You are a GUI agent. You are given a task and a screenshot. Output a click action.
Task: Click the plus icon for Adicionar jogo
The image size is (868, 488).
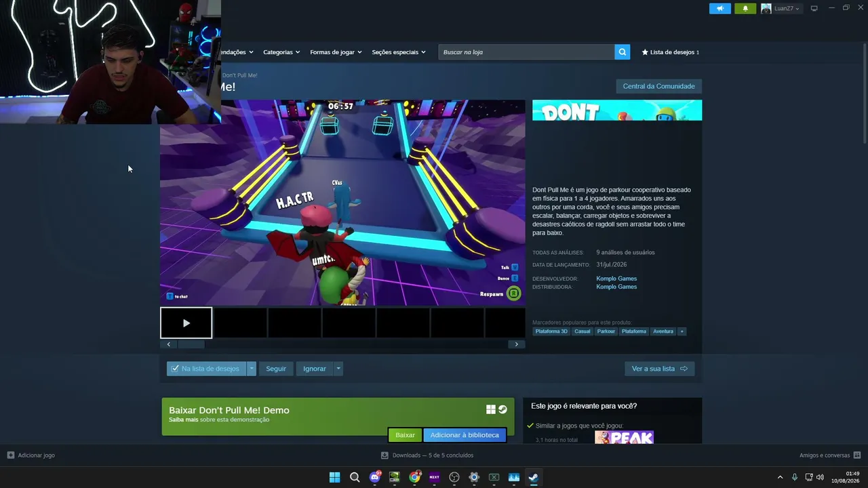click(x=10, y=455)
